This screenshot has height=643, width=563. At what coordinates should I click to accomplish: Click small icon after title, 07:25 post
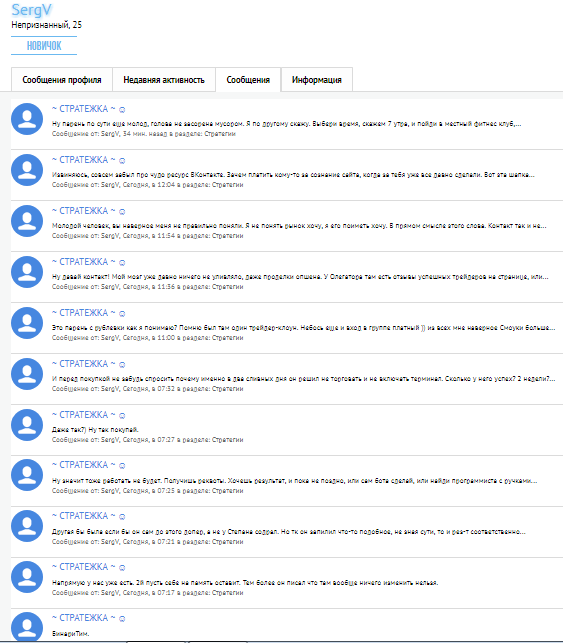coord(122,465)
